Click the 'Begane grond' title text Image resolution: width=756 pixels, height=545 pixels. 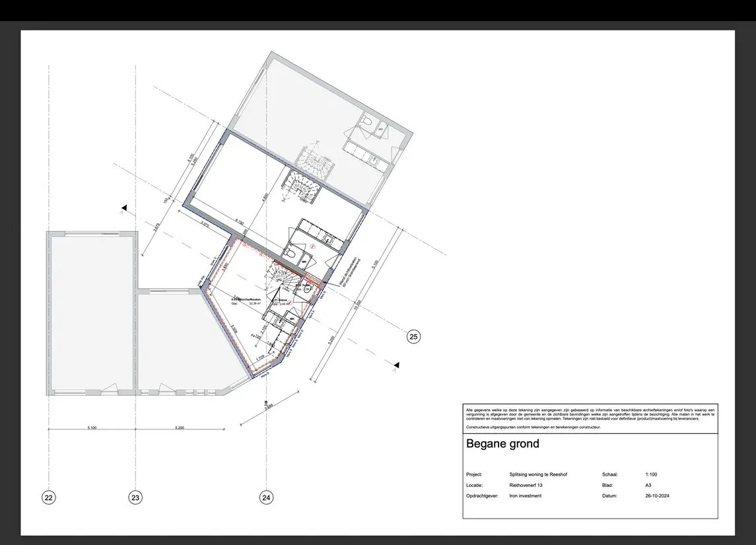click(x=503, y=444)
